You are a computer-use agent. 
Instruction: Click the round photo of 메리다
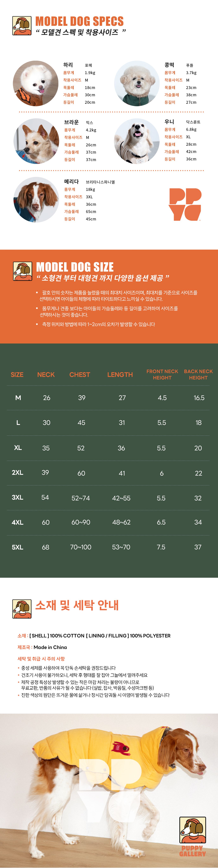click(36, 200)
